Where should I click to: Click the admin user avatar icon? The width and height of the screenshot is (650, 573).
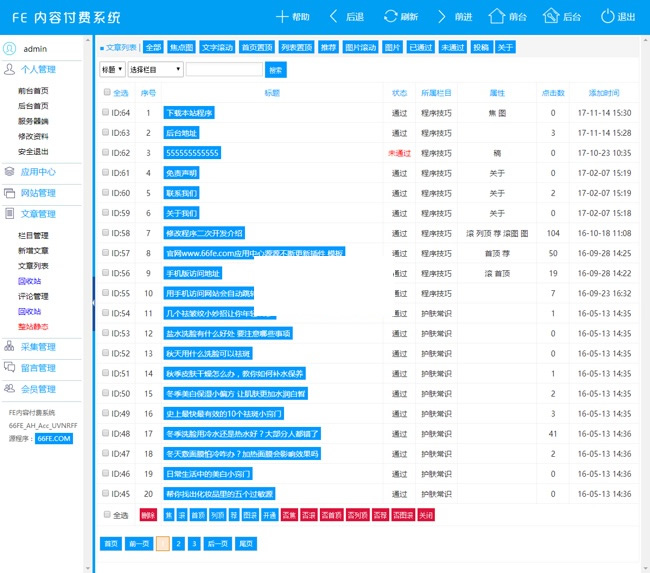[x=10, y=48]
